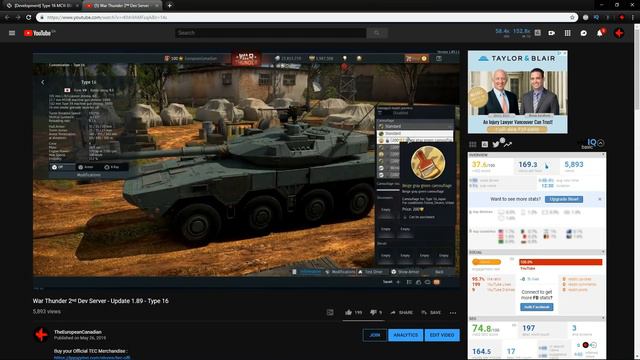Click the Upgrade Now button in vidIQ
The height and width of the screenshot is (360, 640).
point(564,199)
